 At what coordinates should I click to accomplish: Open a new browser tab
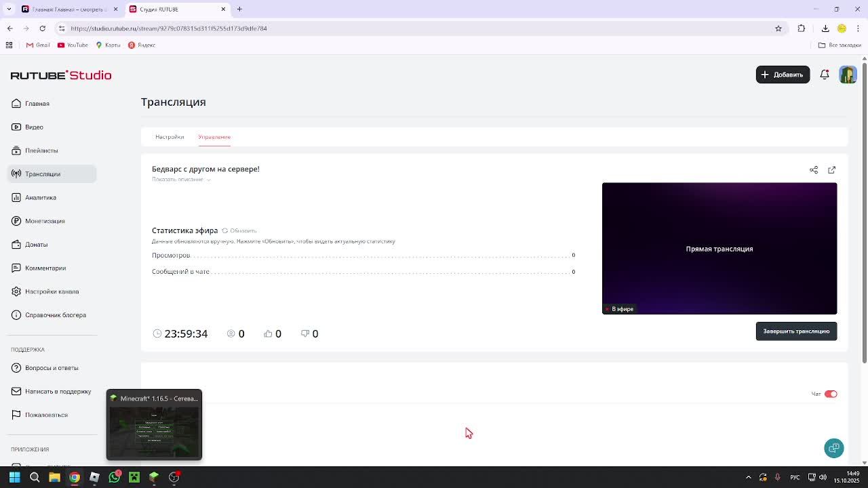point(239,9)
